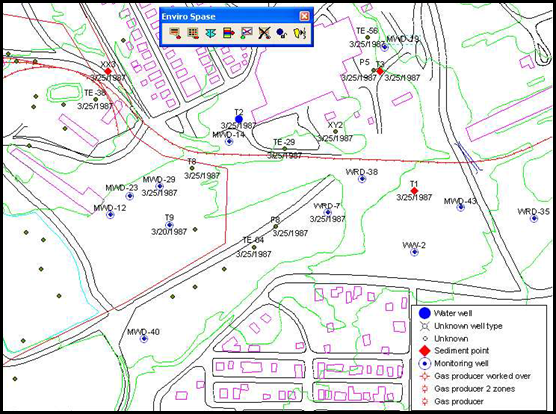Click the "Sediment point" legend label
The width and height of the screenshot is (556, 414).
click(x=461, y=351)
